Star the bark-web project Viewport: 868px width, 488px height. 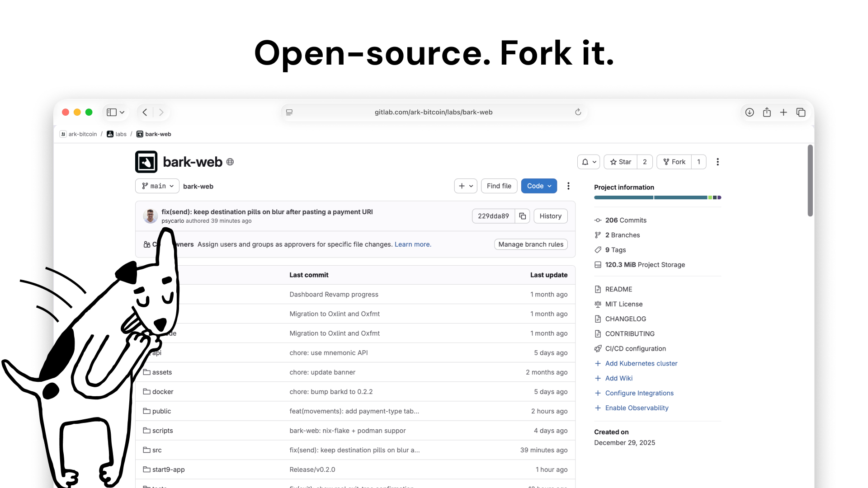[x=620, y=162]
